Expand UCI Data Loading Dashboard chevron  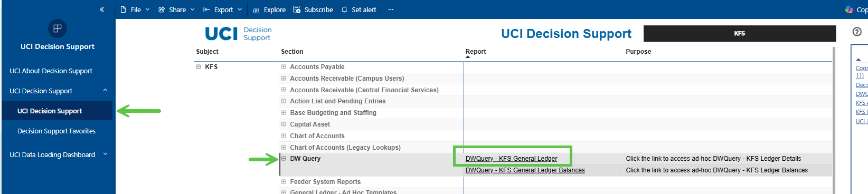click(x=105, y=154)
